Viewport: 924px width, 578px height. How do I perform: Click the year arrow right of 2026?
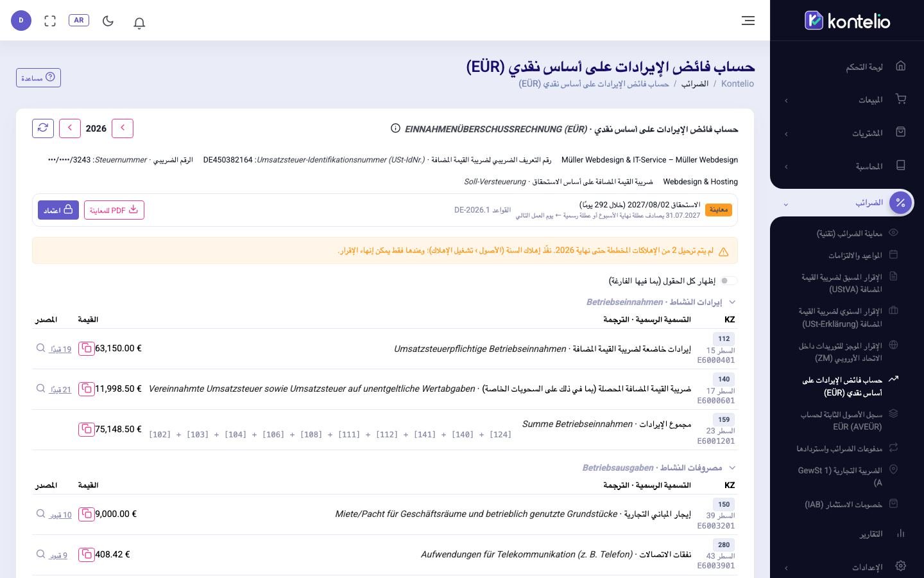click(123, 128)
